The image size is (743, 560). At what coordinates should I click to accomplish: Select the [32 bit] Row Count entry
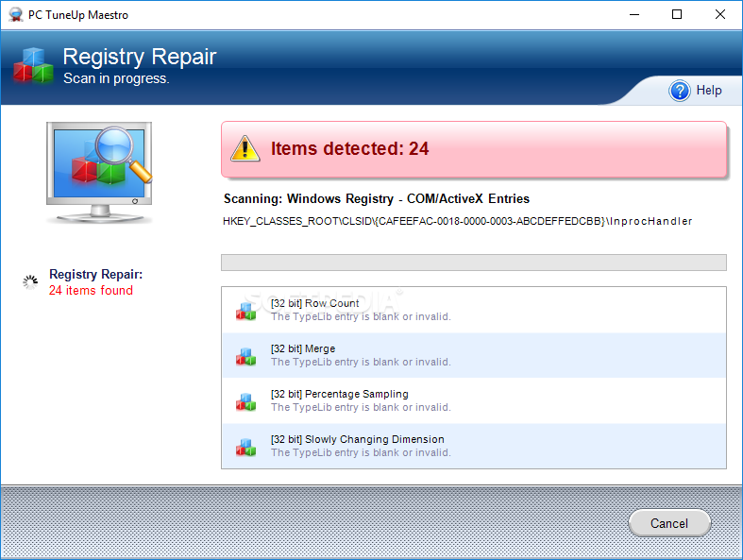coord(474,310)
